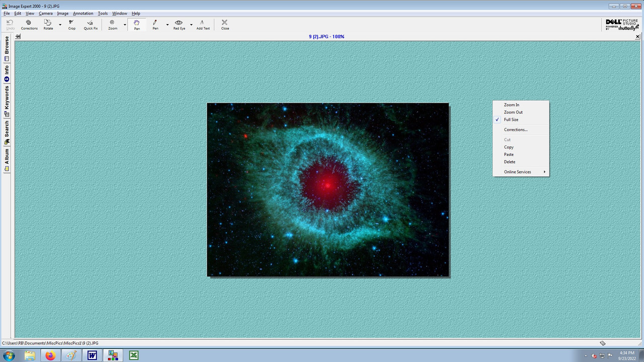This screenshot has height=362, width=644.
Task: Click the file path in the status bar
Action: (50, 343)
